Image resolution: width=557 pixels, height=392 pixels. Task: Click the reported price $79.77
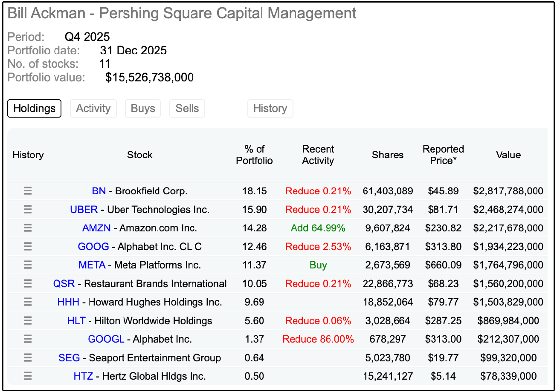[444, 302]
